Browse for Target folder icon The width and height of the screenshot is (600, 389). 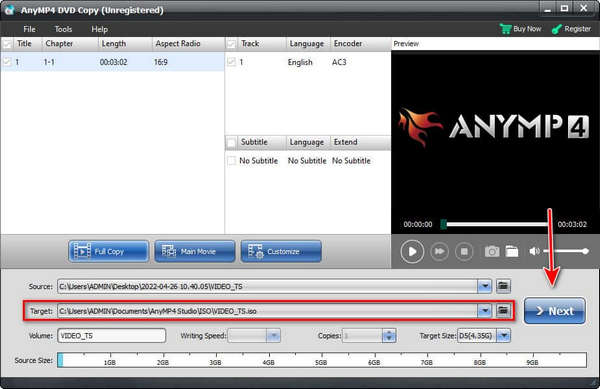(x=503, y=310)
